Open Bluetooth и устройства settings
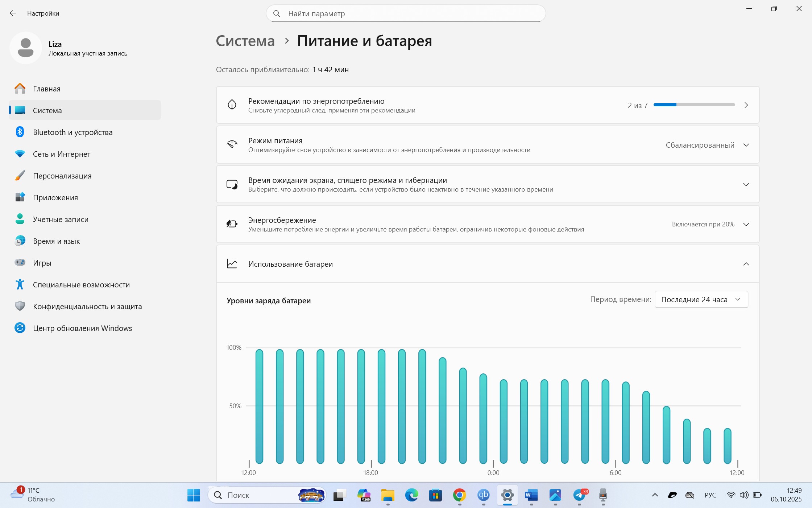812x508 pixels. 85,132
